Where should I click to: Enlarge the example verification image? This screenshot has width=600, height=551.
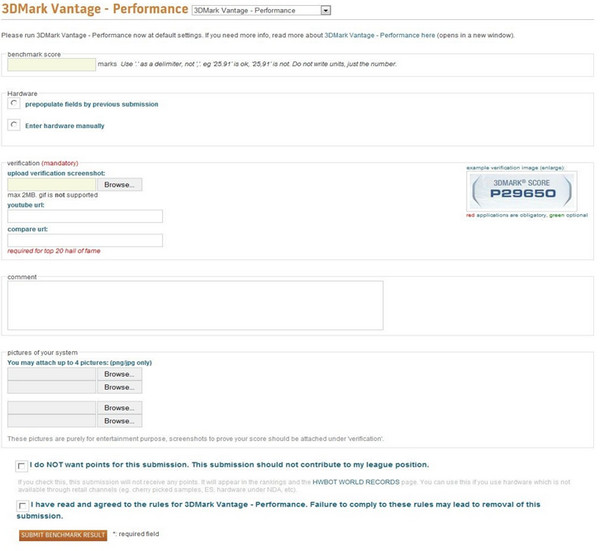coord(521,192)
